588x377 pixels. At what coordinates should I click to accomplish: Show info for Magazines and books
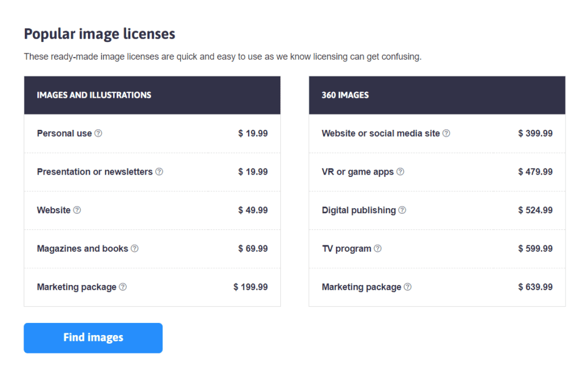click(134, 248)
